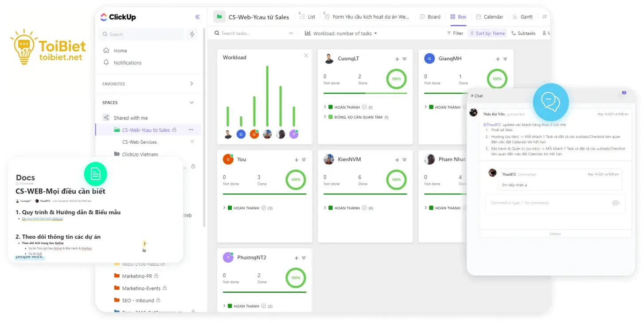Click CuongLT 100% progress ring

click(396, 79)
